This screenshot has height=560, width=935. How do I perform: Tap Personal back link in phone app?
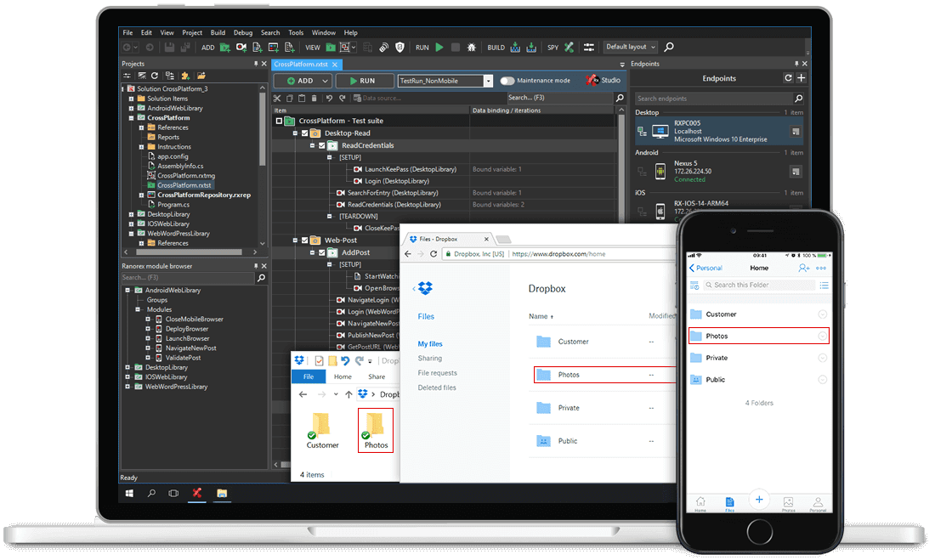706,269
